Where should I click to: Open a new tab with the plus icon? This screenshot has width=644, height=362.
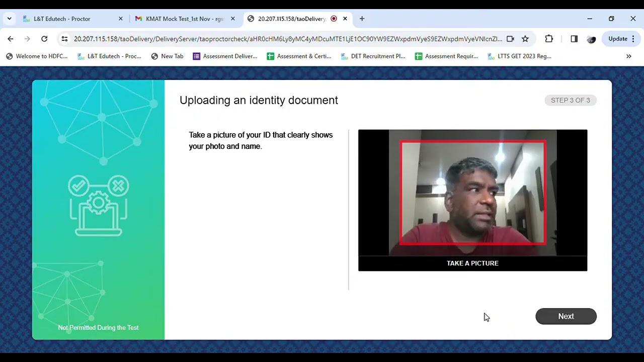pyautogui.click(x=362, y=19)
